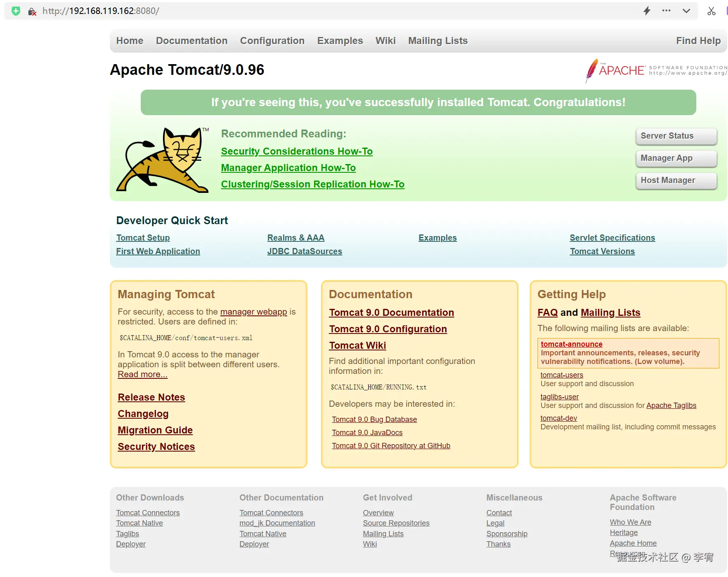Click the manager webapp link

pyautogui.click(x=254, y=312)
